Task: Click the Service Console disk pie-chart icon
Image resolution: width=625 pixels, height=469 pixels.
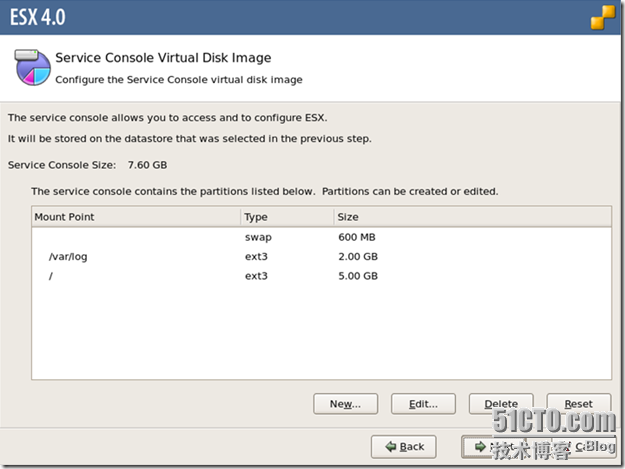Action: (33, 67)
